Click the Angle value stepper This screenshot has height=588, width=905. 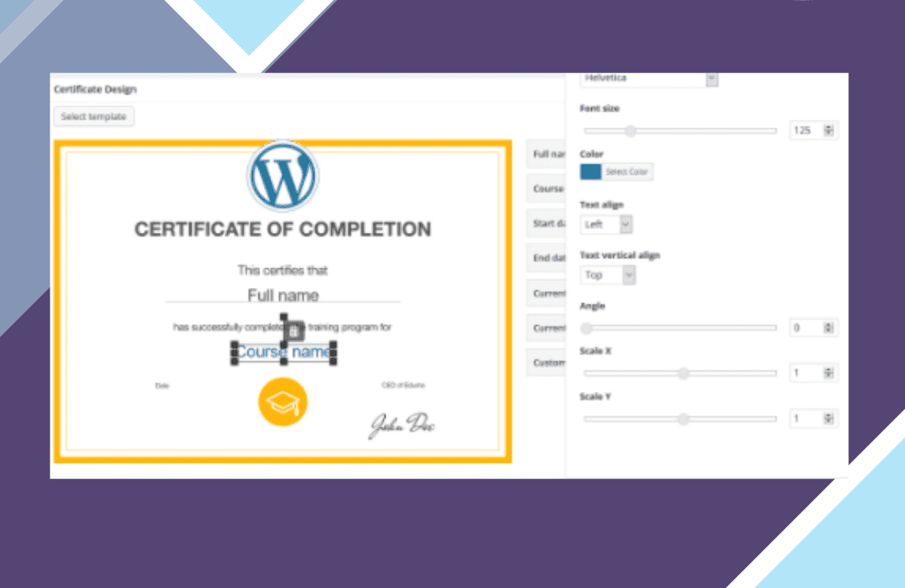(828, 328)
